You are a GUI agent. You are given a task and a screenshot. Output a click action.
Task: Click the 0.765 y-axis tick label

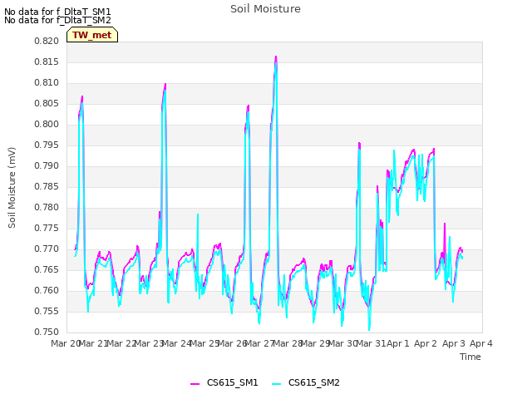pyautogui.click(x=47, y=269)
